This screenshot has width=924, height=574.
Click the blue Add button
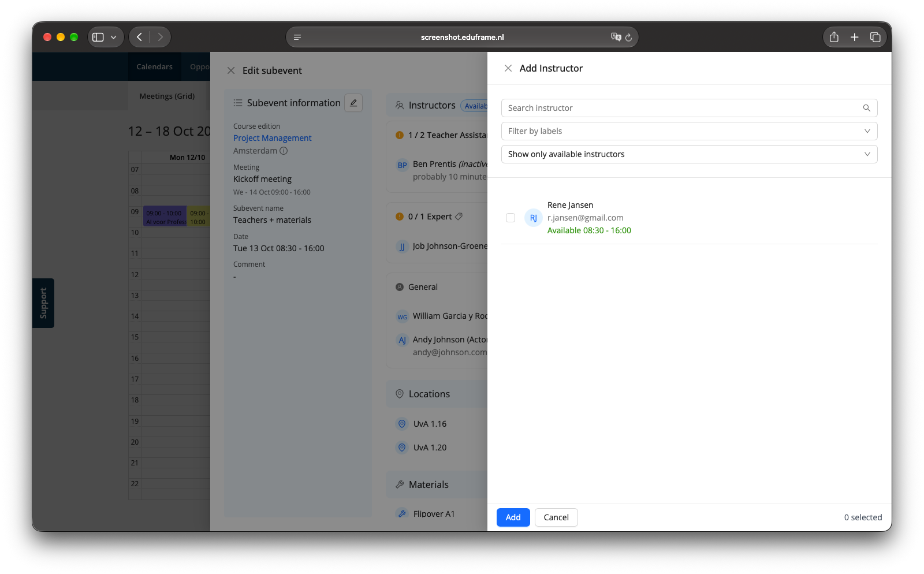[513, 517]
